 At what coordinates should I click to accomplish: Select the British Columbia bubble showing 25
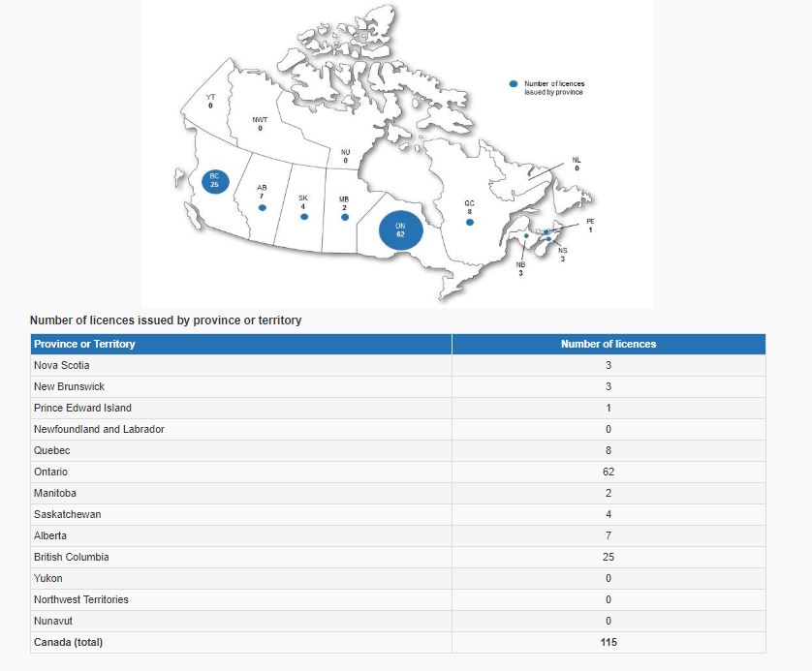pyautogui.click(x=214, y=180)
